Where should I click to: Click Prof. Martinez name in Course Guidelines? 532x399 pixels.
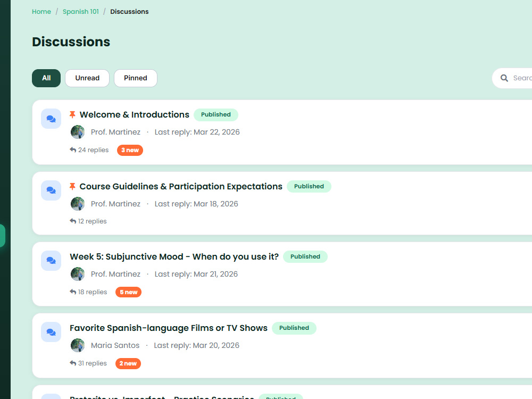click(115, 204)
